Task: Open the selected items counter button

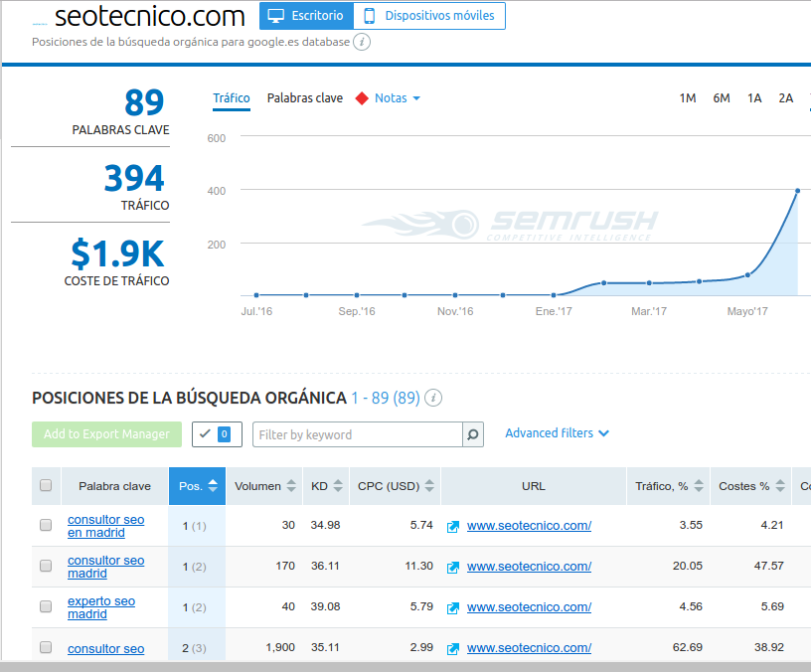Action: point(217,434)
